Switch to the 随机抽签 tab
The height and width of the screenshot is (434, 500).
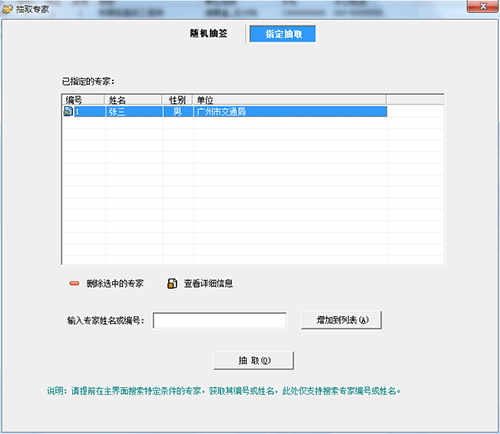click(x=209, y=33)
